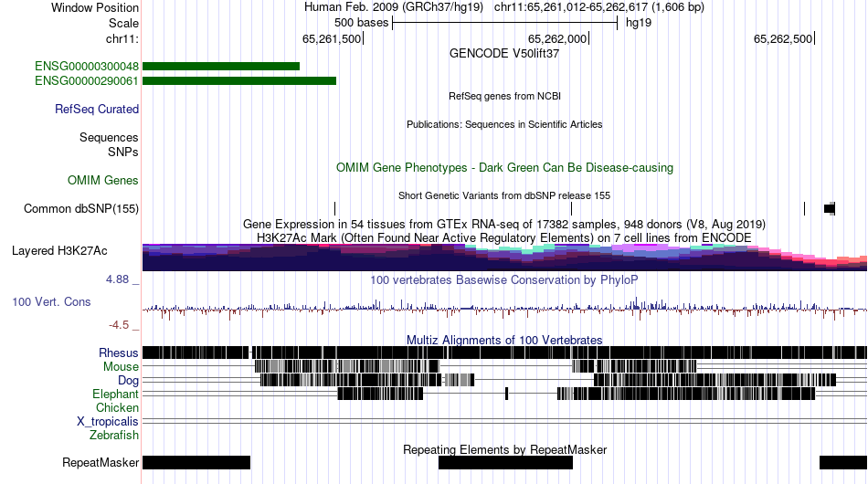Click the -4.5 PhyloP lower limit value

click(x=119, y=325)
